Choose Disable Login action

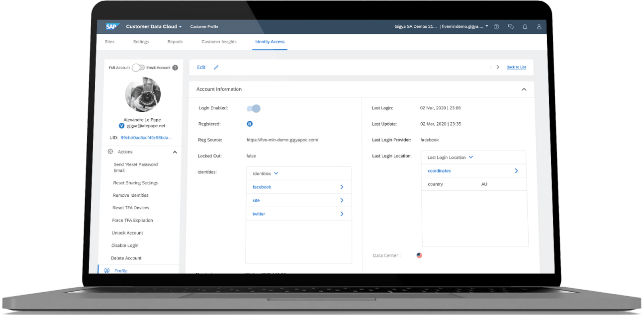(125, 245)
